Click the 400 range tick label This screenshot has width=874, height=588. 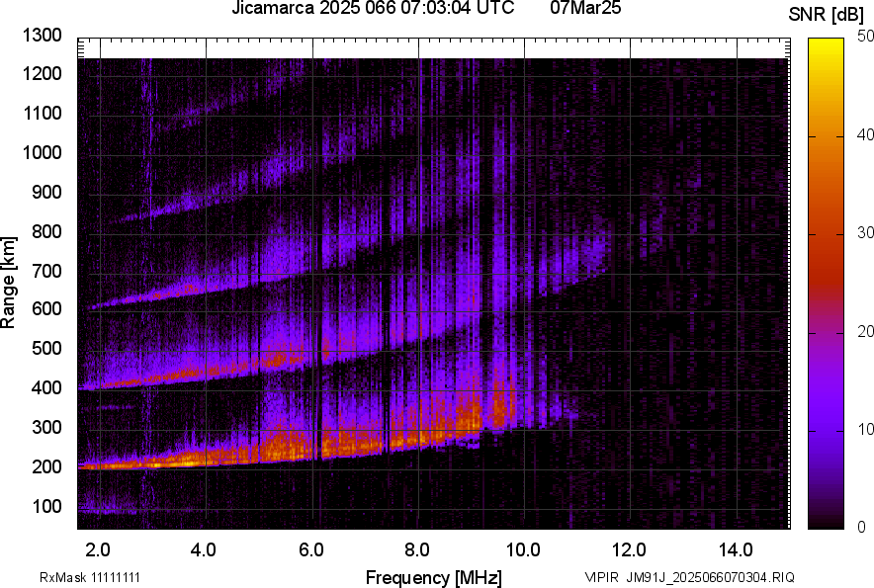tap(46, 388)
